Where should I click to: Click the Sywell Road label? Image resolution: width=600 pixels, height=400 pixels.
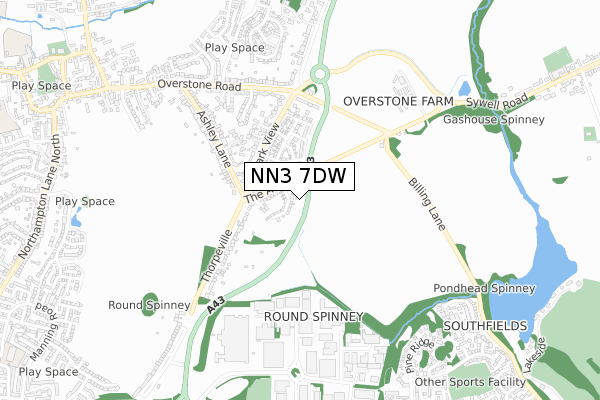coord(497,102)
